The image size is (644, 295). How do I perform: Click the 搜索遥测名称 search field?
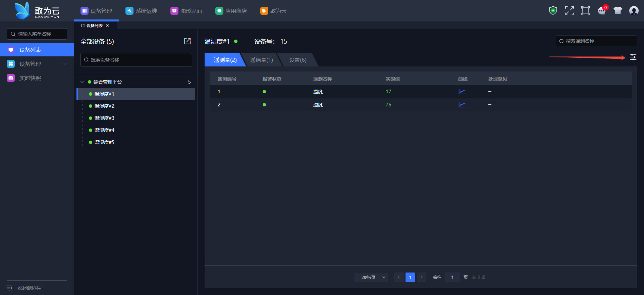596,41
